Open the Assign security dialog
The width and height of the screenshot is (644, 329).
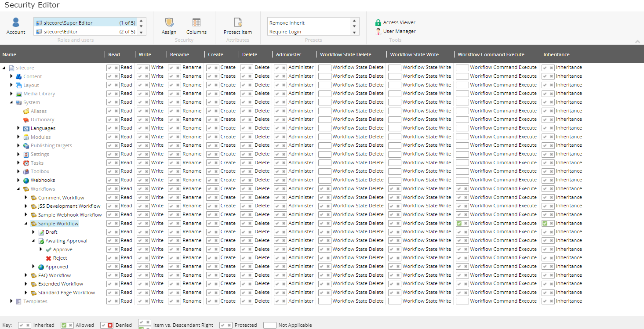[x=169, y=22]
